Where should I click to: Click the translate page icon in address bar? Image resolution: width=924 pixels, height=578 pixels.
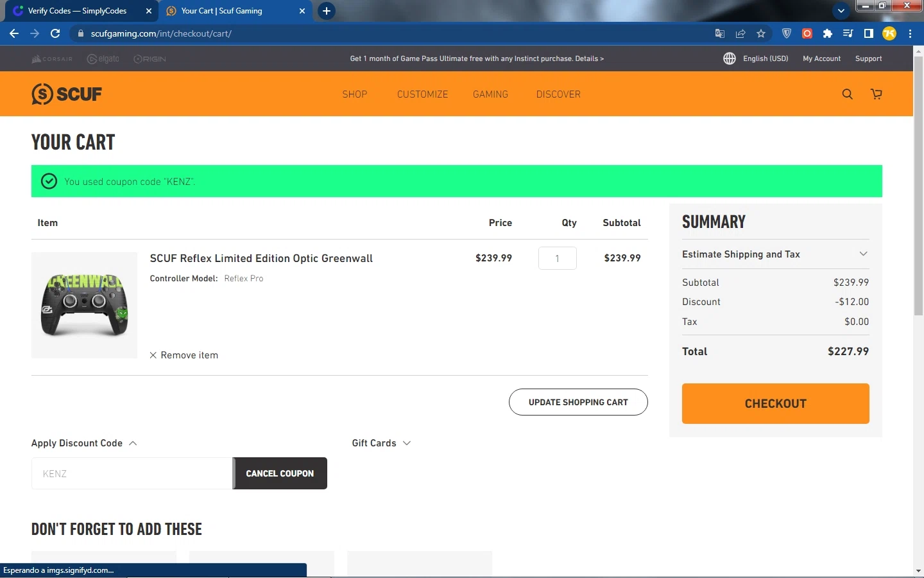click(720, 33)
